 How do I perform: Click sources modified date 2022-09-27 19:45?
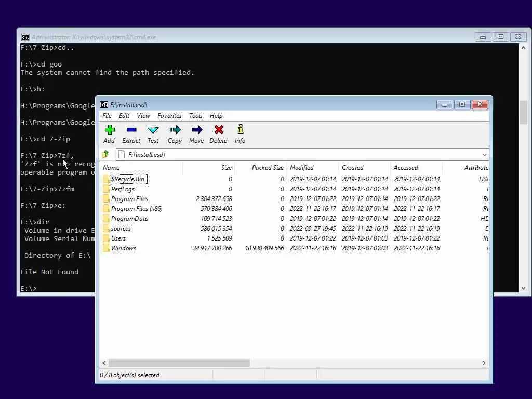pyautogui.click(x=312, y=229)
